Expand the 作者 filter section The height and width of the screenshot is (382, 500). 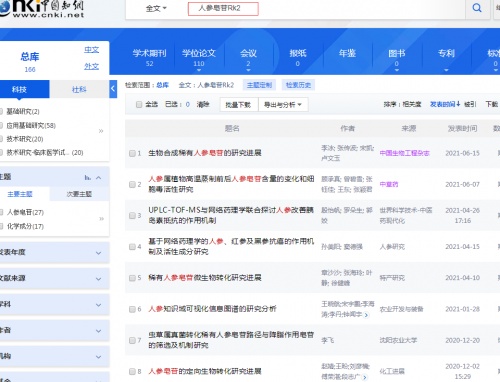[x=99, y=331]
